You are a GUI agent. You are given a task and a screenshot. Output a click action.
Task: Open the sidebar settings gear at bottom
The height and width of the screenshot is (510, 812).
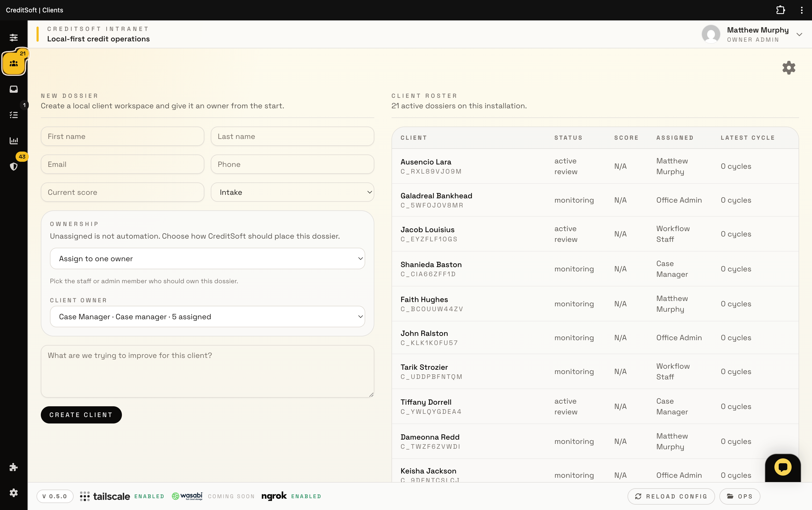pos(13,493)
